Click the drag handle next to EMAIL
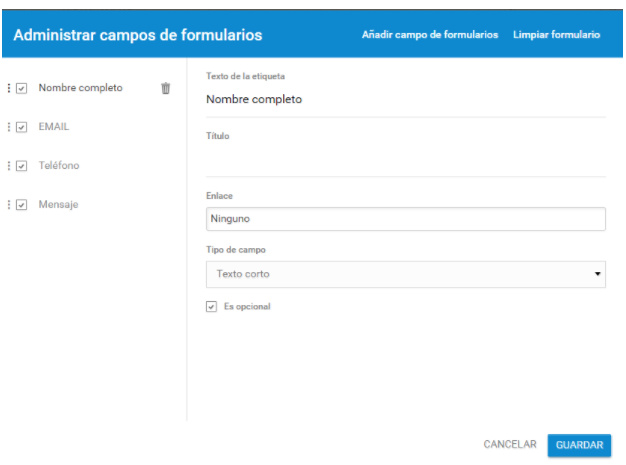Image resolution: width=626 pixels, height=465 pixels. tap(9, 127)
